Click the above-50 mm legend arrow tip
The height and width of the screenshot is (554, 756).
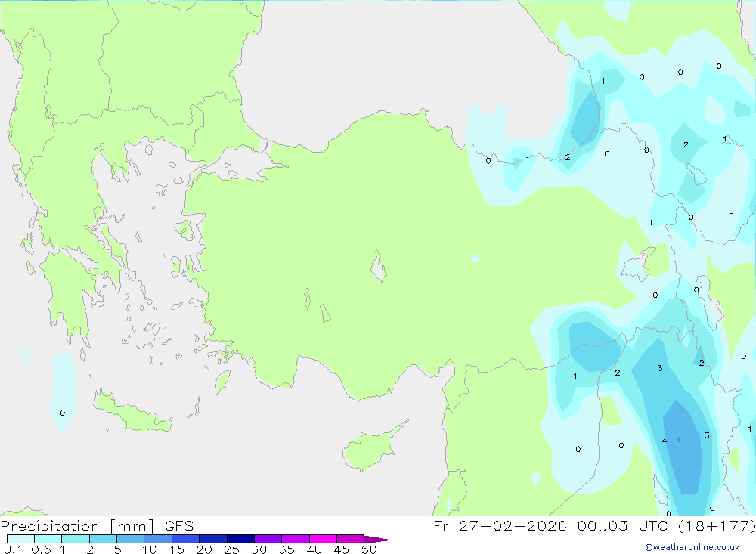point(378,539)
